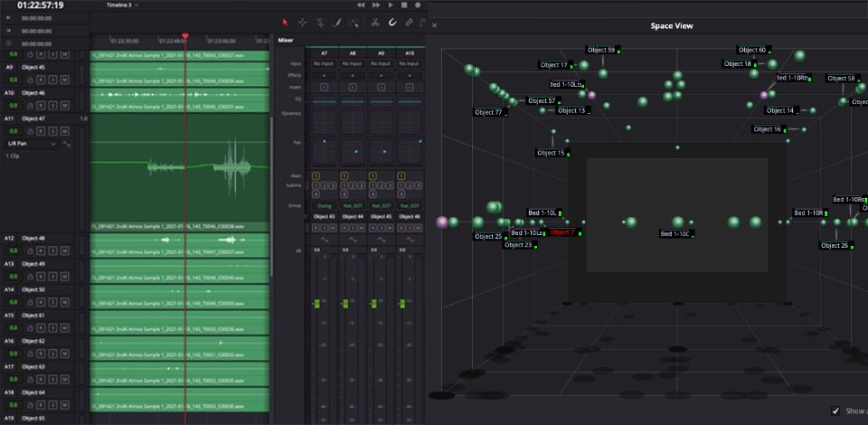Close the Space View panel
This screenshot has width=868, height=425.
435,25
